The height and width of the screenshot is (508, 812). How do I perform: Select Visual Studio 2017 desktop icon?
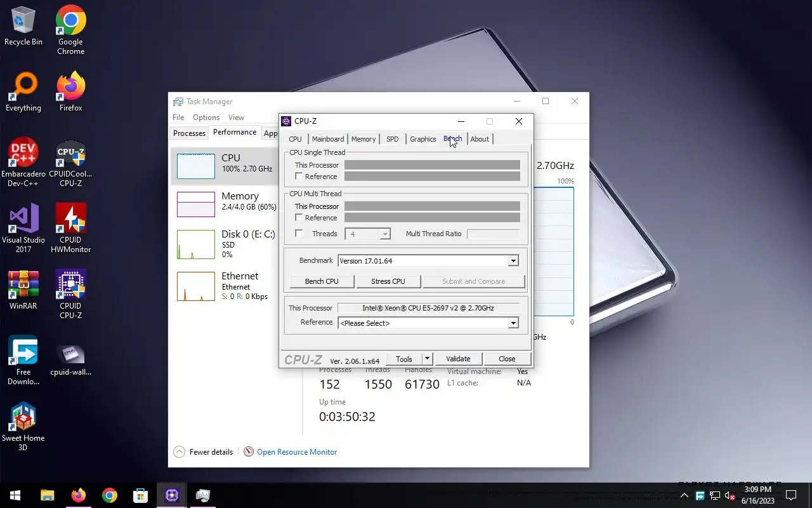23,229
